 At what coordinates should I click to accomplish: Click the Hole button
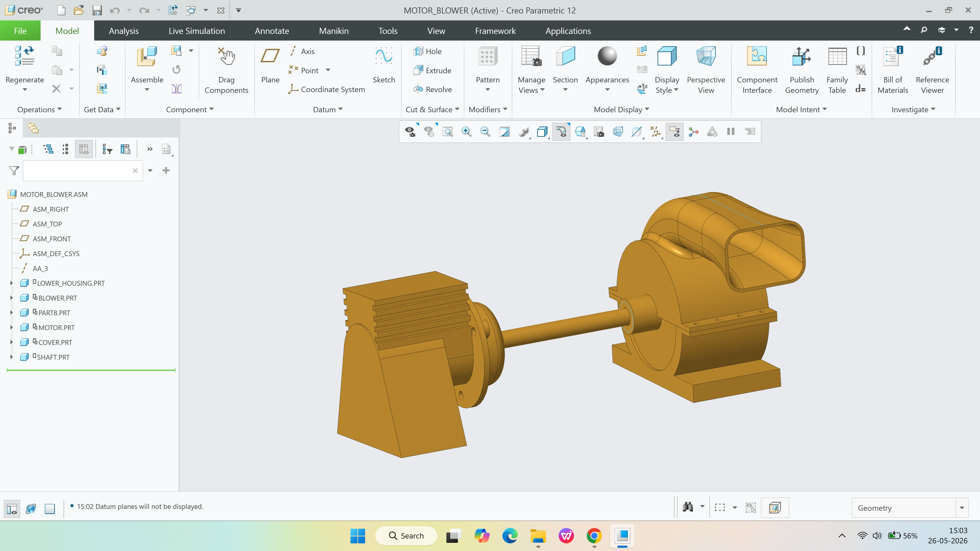[428, 51]
